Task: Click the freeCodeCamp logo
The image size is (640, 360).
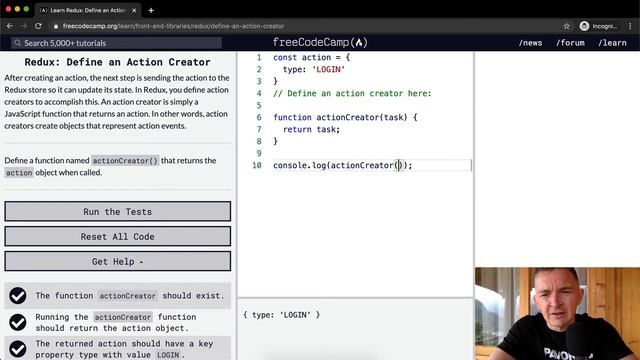Action: click(320, 42)
